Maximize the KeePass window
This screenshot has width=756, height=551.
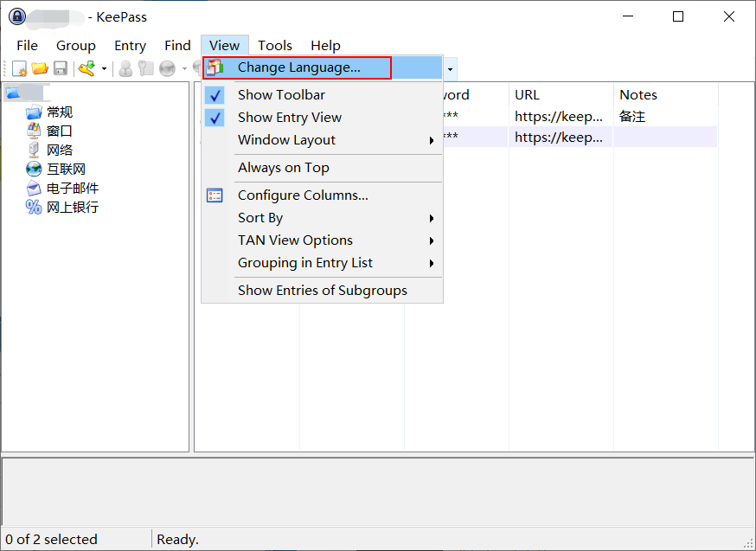[678, 16]
